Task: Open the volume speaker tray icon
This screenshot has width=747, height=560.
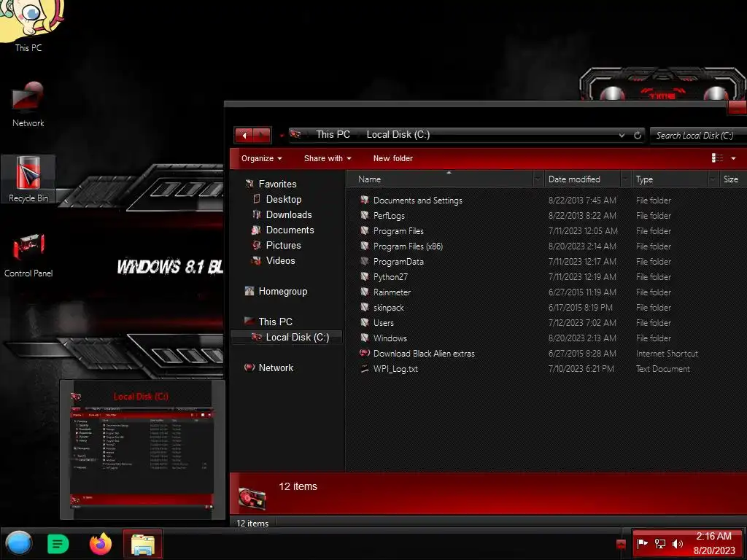Action: 677,543
